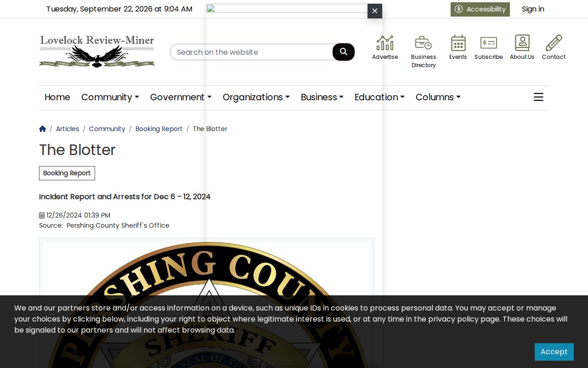Select Home in the navigation bar
The height and width of the screenshot is (368, 588).
pyautogui.click(x=57, y=97)
